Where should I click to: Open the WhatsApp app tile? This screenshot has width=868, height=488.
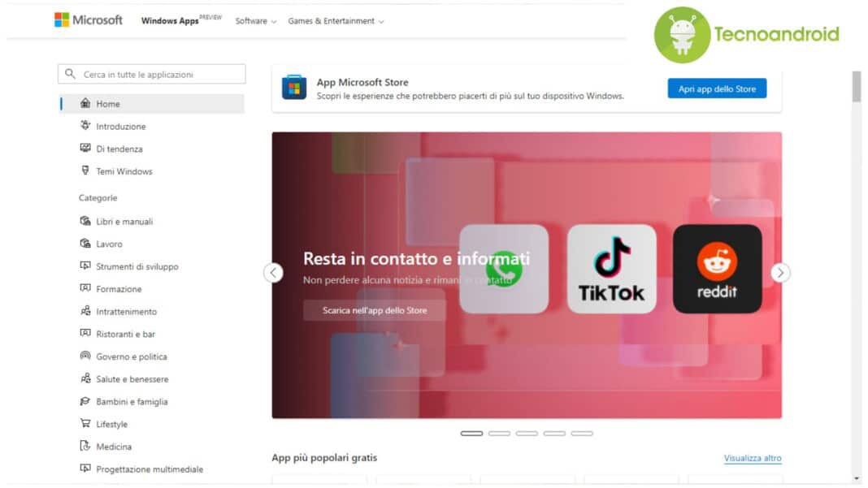[504, 269]
